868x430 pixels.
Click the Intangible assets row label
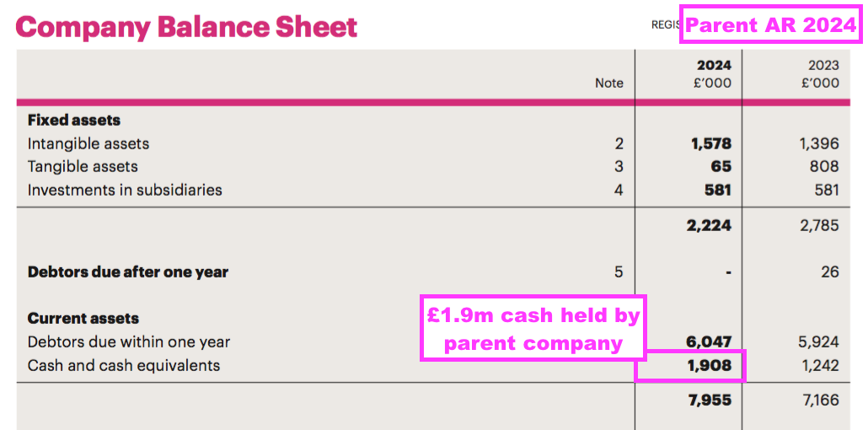coord(88,144)
